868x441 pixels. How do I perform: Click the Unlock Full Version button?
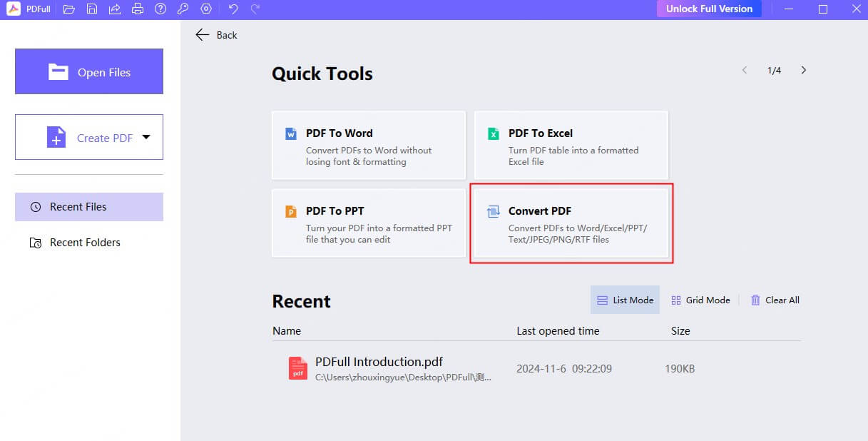click(x=708, y=9)
